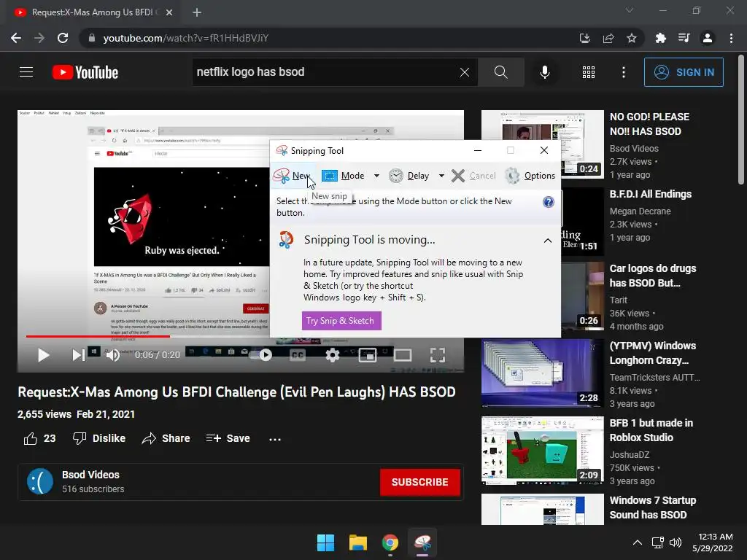
Task: Toggle closed captions on the player
Action: 298,355
